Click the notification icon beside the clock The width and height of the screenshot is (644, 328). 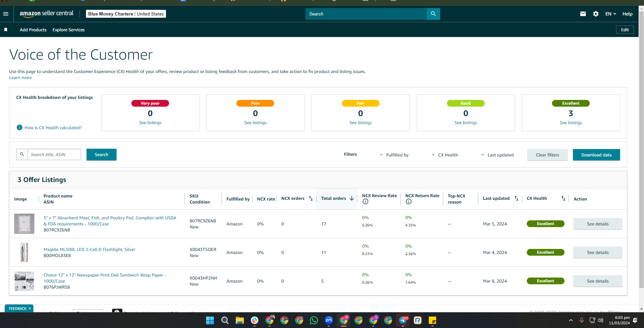coord(635,320)
